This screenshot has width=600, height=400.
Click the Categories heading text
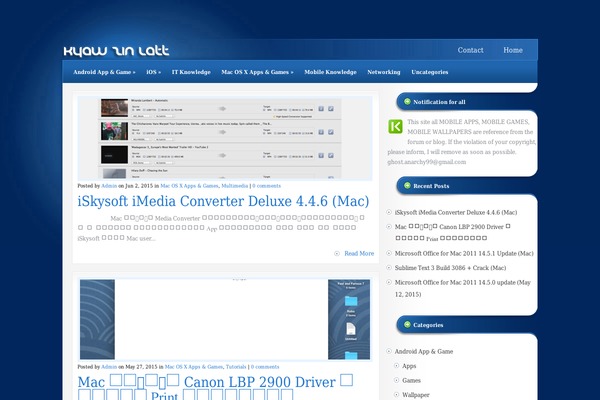[428, 325]
